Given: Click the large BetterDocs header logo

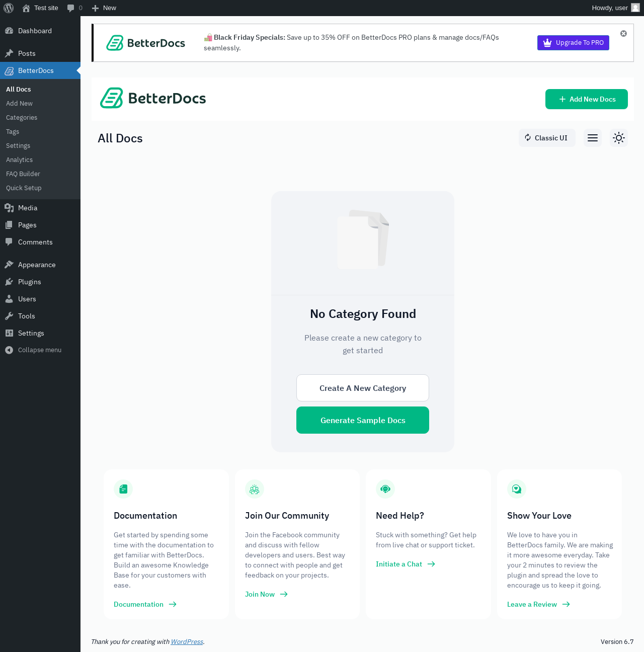Looking at the screenshot, I should pyautogui.click(x=153, y=98).
